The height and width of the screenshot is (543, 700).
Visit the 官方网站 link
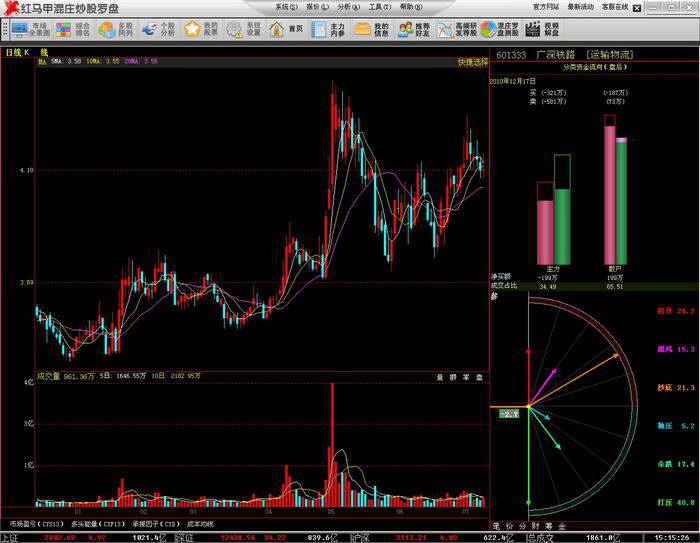tap(546, 7)
